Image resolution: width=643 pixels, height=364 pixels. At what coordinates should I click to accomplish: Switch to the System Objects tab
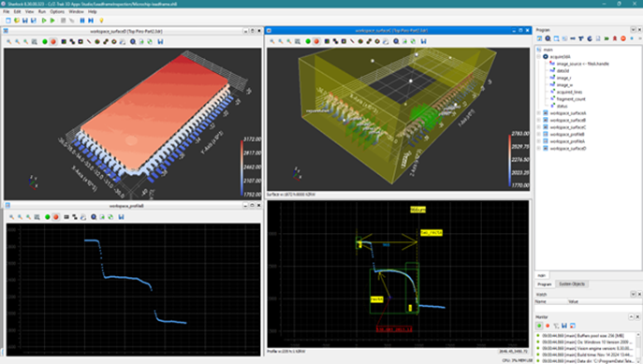(x=572, y=284)
